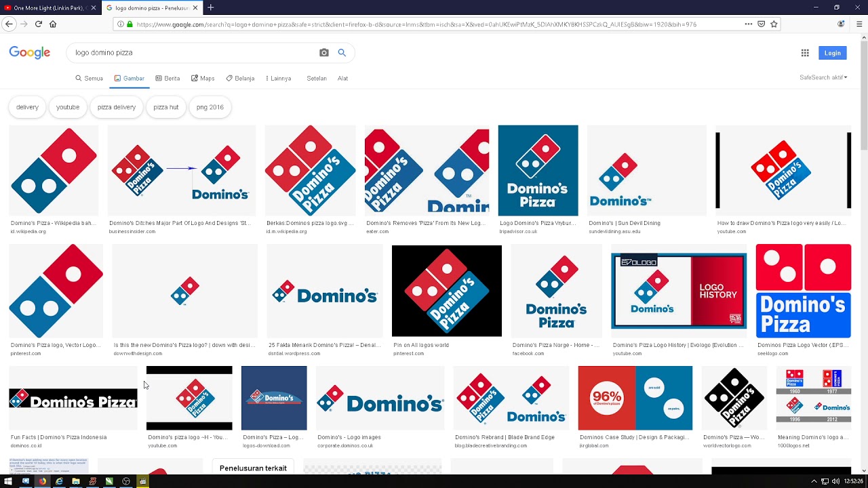Filter by the pizza hut chip
Screen dimensions: 868x488
point(166,107)
